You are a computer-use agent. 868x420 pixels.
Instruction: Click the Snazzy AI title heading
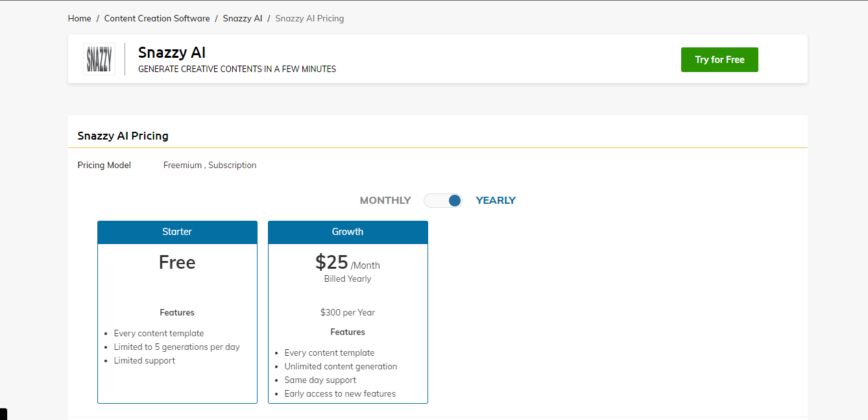pos(172,53)
